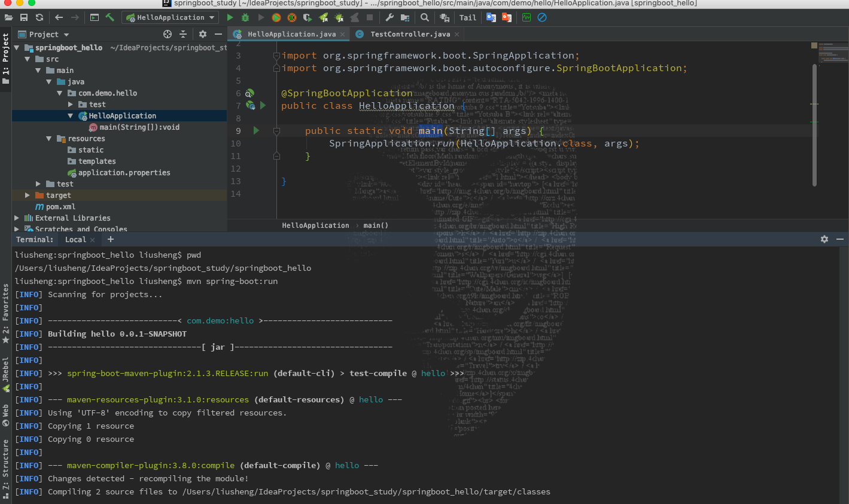
Task: Fold the main method at line 9
Action: [x=276, y=131]
